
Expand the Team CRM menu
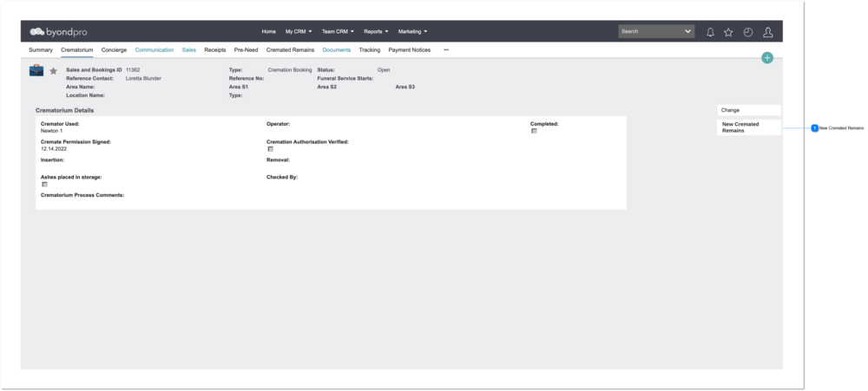tap(338, 31)
